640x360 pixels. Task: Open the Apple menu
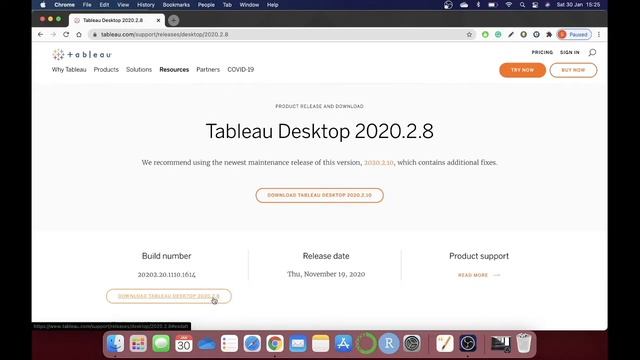pos(43,5)
